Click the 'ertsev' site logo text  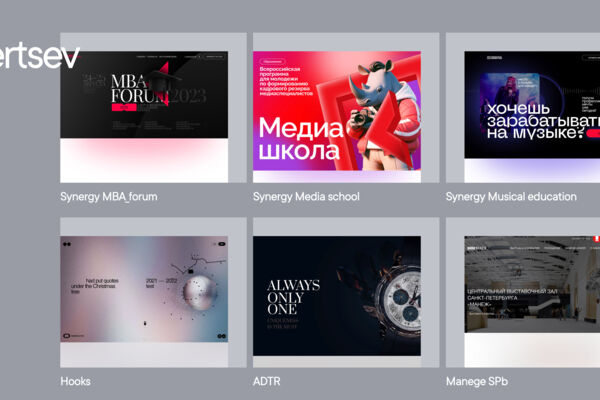[39, 56]
